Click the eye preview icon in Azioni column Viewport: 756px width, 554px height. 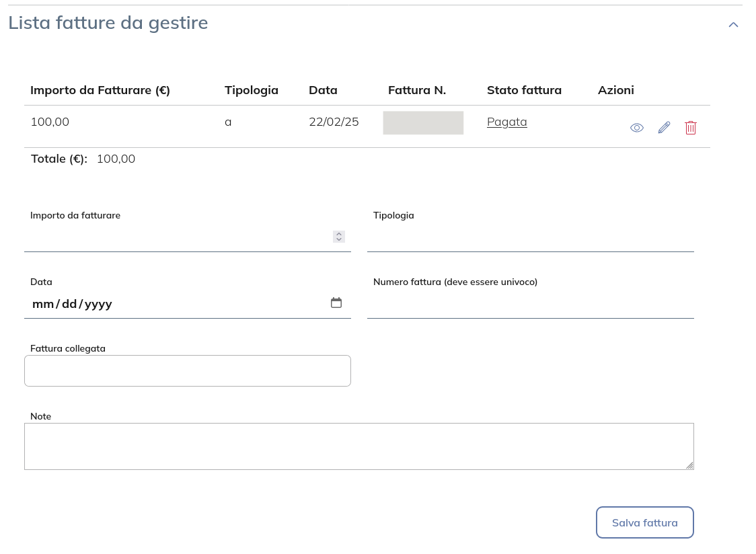coord(637,127)
